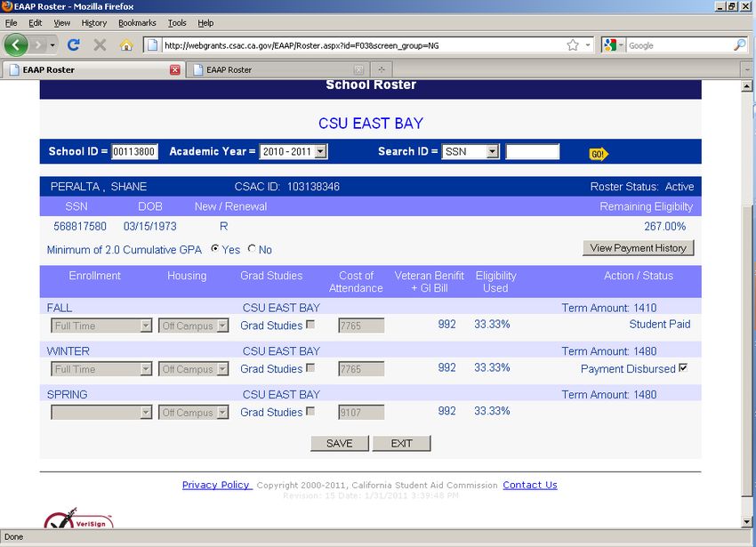Click the Student Paid status text
This screenshot has width=756, height=547.
[x=660, y=324]
